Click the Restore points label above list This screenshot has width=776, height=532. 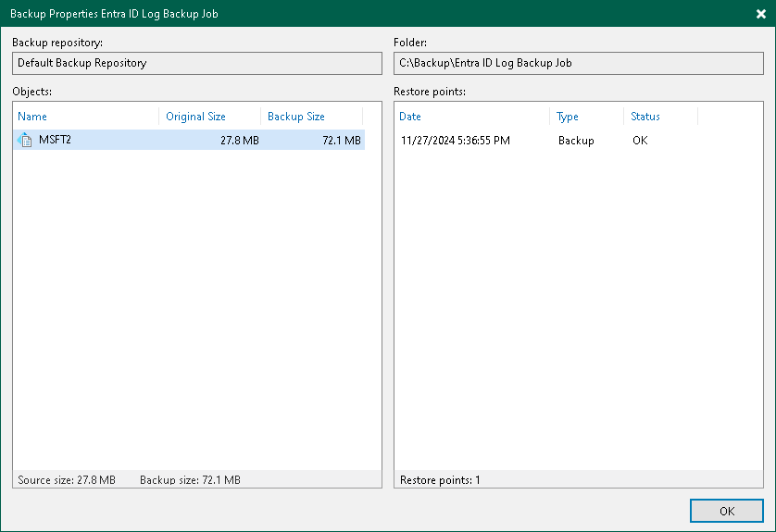pos(430,92)
